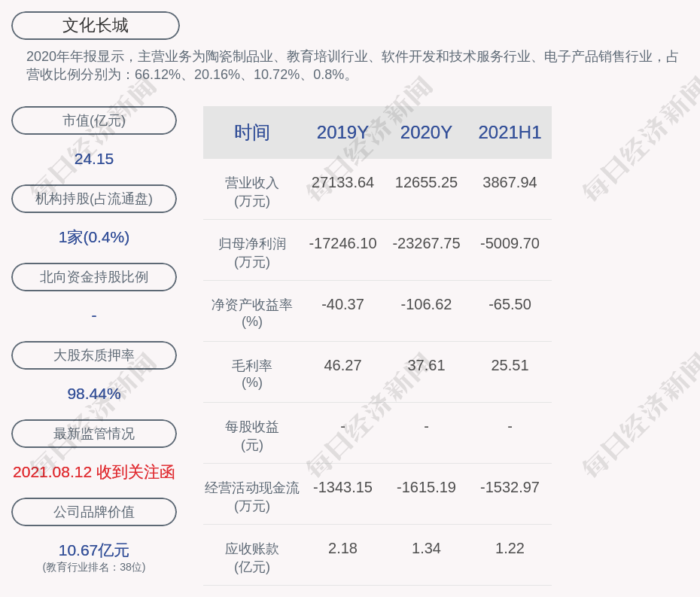
Task: Click the pledge rate value 98.44%
Action: [94, 394]
